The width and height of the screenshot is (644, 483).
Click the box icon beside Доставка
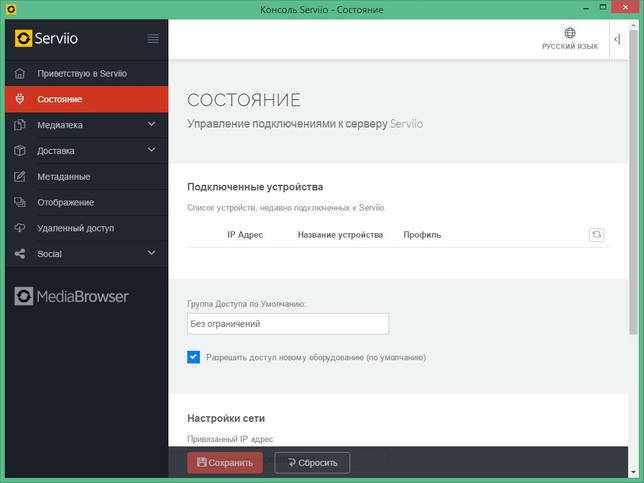[20, 151]
